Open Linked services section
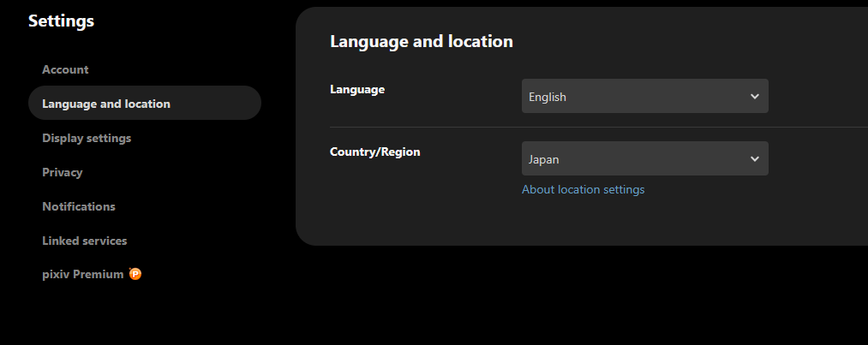 point(84,241)
